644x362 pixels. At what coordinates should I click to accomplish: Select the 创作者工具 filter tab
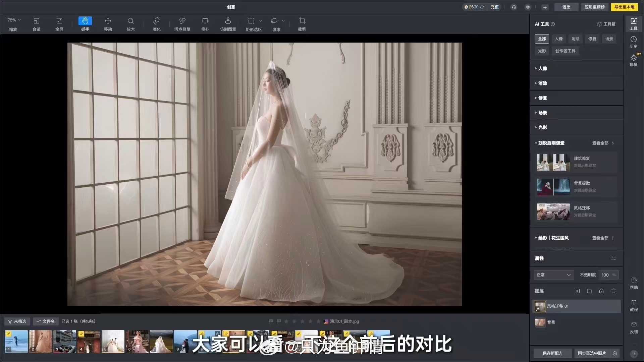click(x=565, y=51)
